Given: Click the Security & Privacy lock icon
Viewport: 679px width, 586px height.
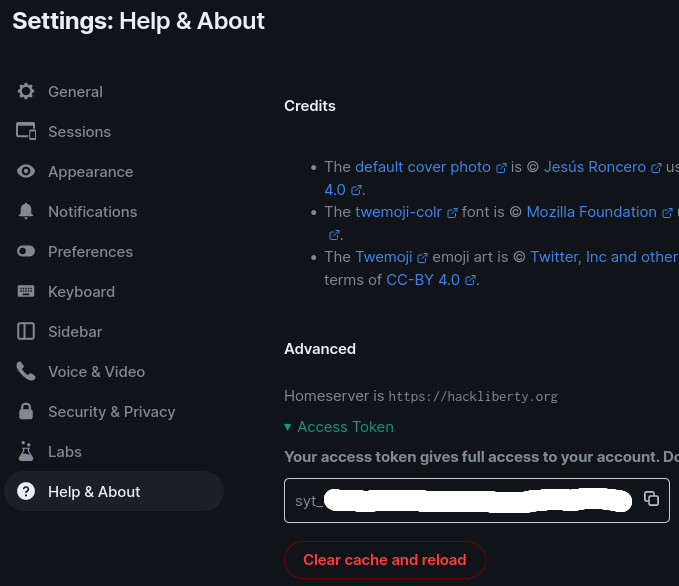Looking at the screenshot, I should (x=26, y=411).
